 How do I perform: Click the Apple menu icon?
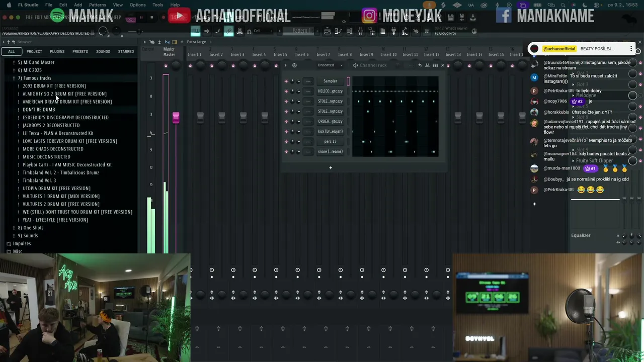click(x=9, y=5)
